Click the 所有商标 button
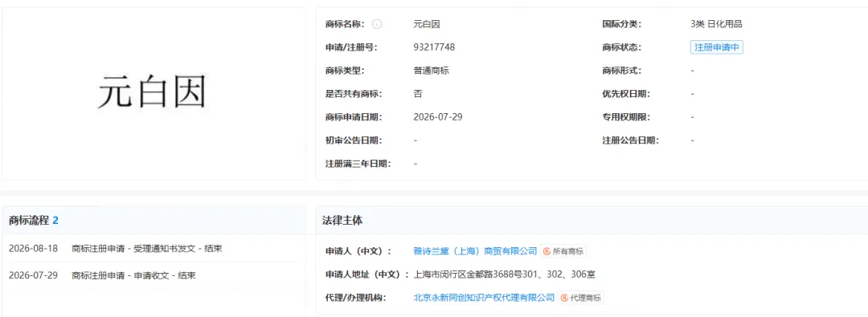Image resolution: width=868 pixels, height=317 pixels. pyautogui.click(x=563, y=251)
